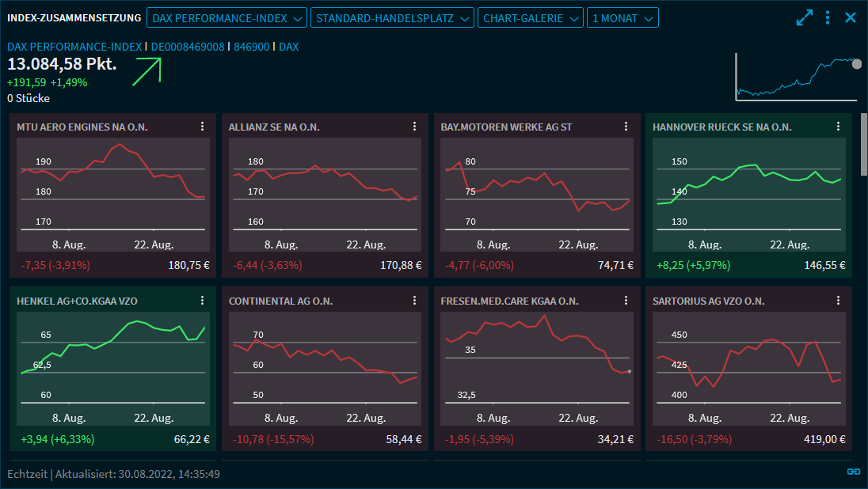Viewport: 868px width, 489px height.
Task: Open the widget's three-dot options menu
Action: click(x=828, y=17)
